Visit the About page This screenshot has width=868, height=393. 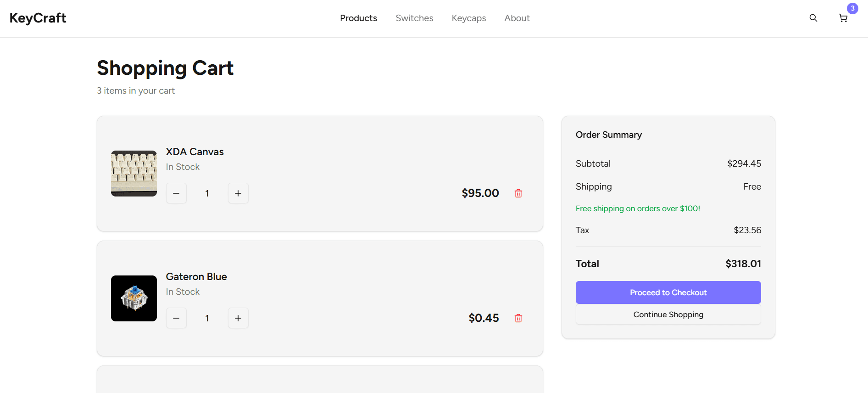point(517,18)
